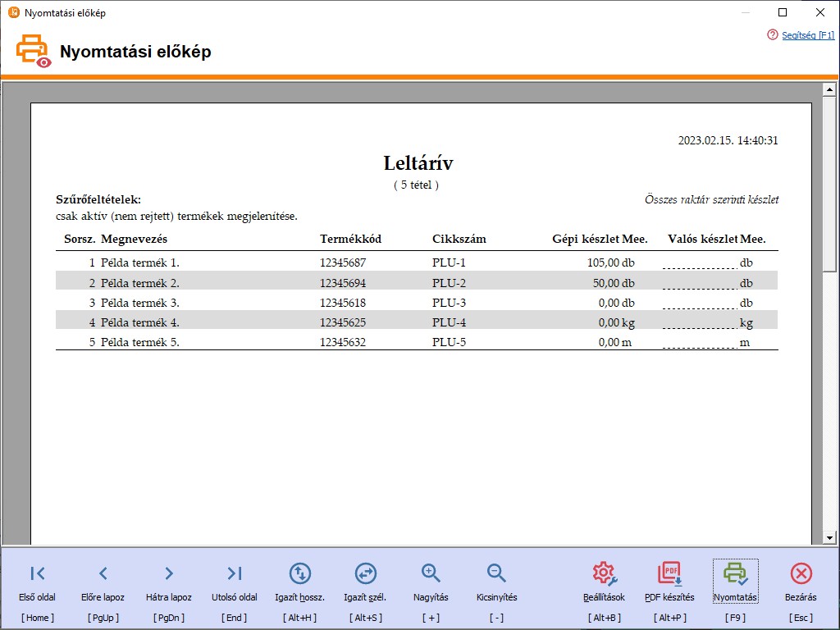Click the Leltárív document title
The image size is (840, 630).
pos(418,163)
